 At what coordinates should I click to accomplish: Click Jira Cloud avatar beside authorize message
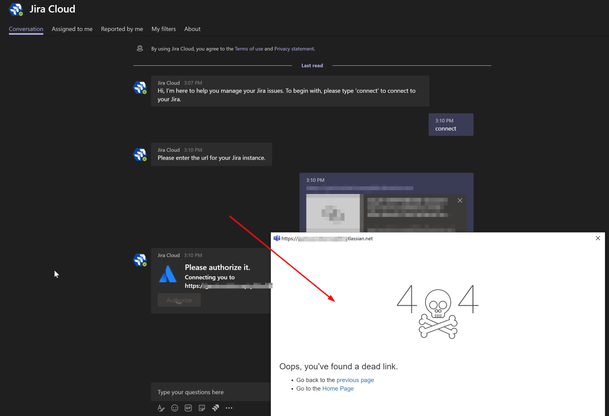point(140,260)
